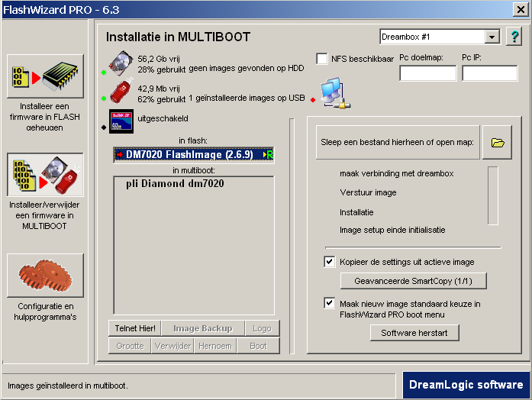Select DM7020 FlashImage (2.6.9) entry
The image size is (532, 400).
pyautogui.click(x=194, y=155)
